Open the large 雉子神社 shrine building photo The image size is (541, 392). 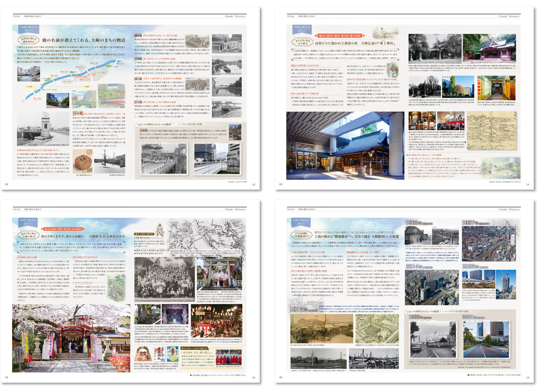point(345,146)
